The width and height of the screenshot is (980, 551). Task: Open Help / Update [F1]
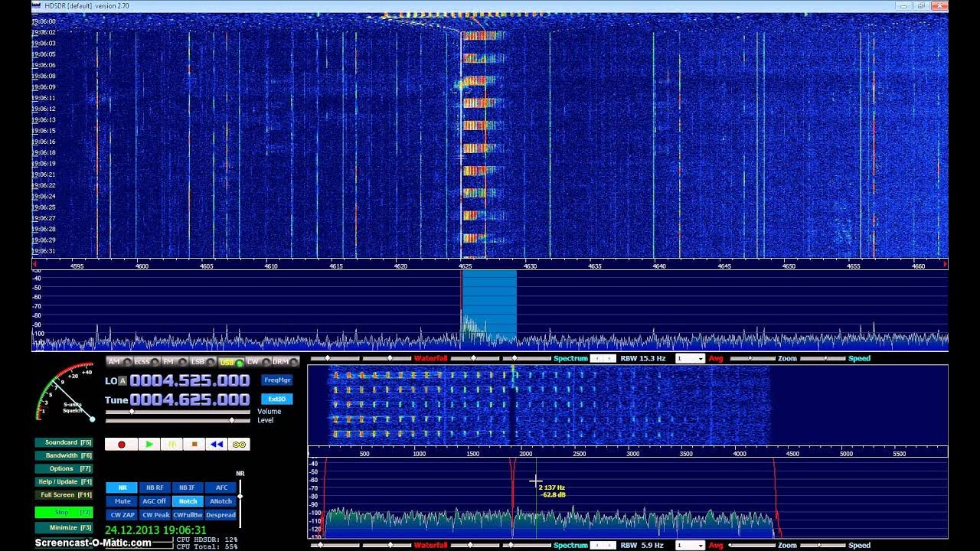(64, 482)
